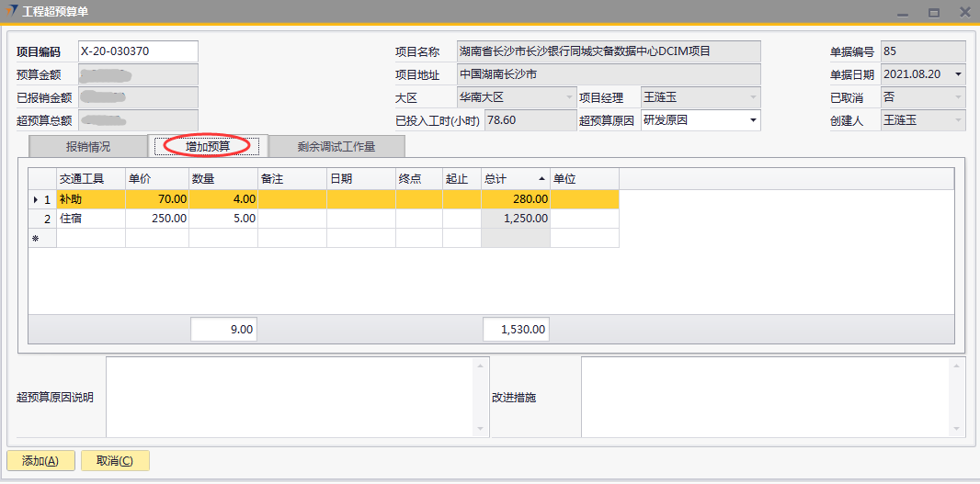
Task: Switch to the 报销情况 tab
Action: click(x=87, y=146)
